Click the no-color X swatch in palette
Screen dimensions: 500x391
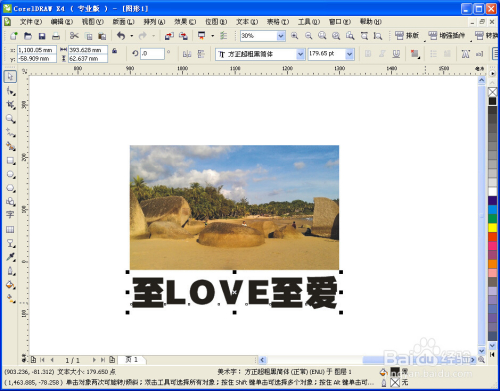(x=492, y=92)
